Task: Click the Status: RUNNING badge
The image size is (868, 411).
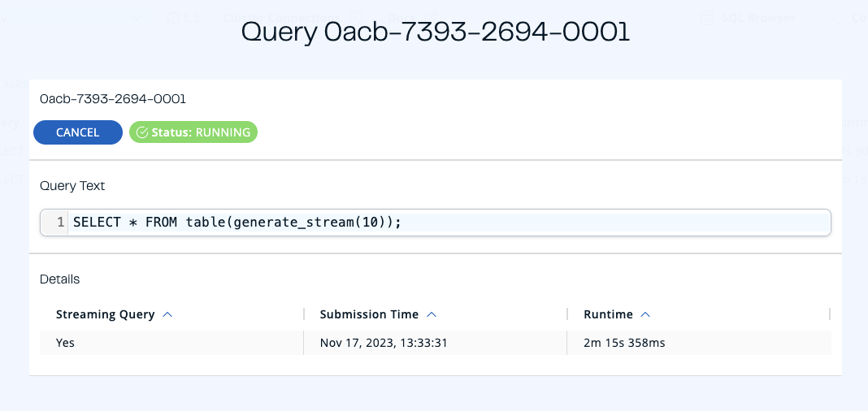Action: (193, 132)
